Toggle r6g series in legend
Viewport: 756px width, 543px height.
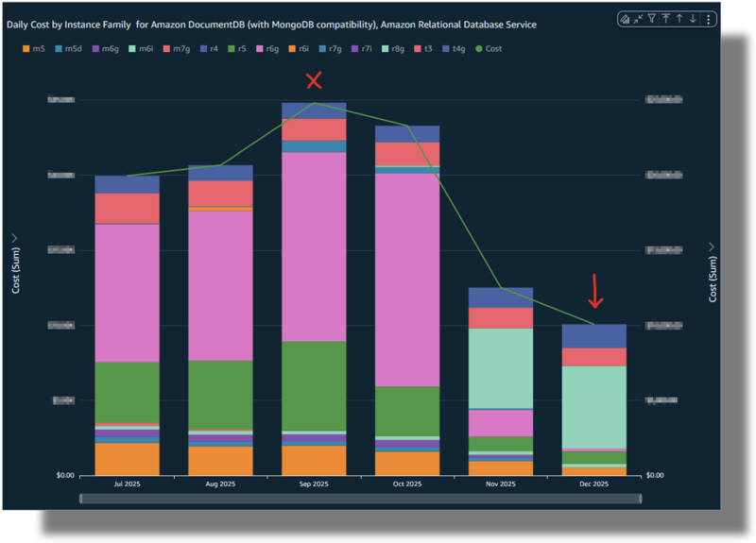click(x=267, y=49)
